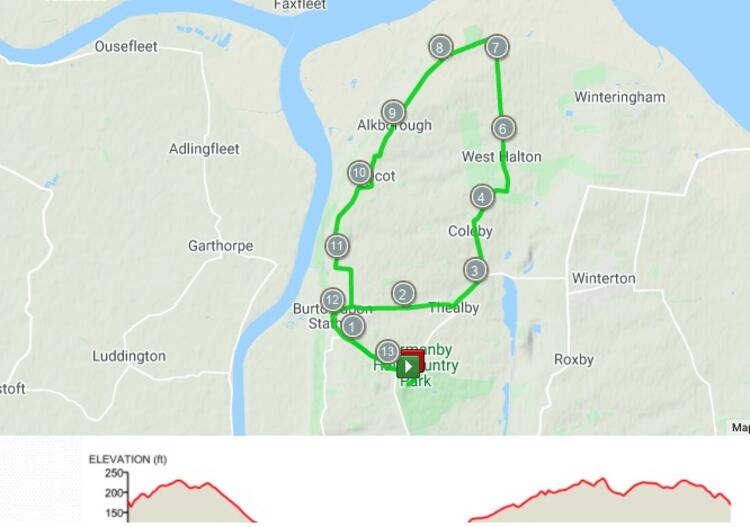Select mile marker 9 at Alkborough

tap(393, 113)
